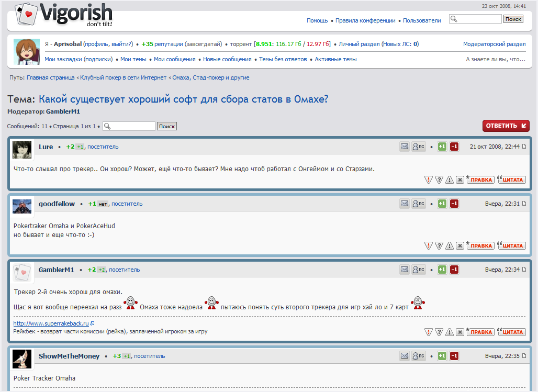Click the Vigorish logo
The height and width of the screenshot is (392, 538).
[x=64, y=15]
